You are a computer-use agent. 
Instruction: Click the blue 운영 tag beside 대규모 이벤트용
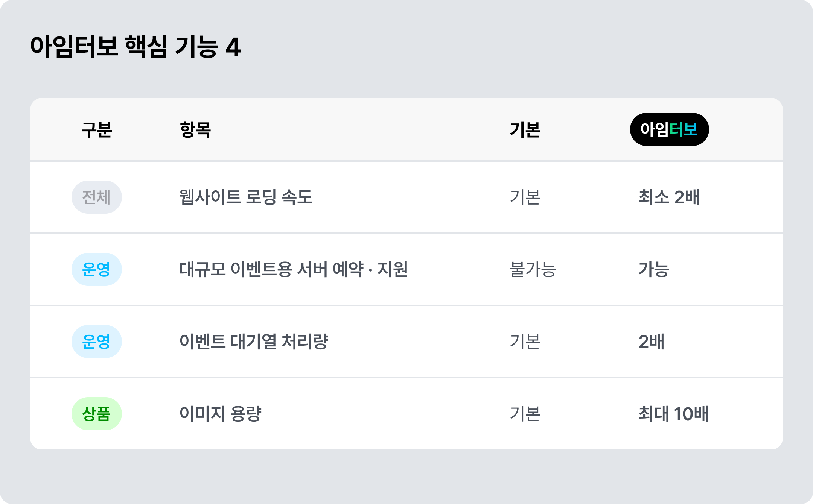click(x=97, y=269)
